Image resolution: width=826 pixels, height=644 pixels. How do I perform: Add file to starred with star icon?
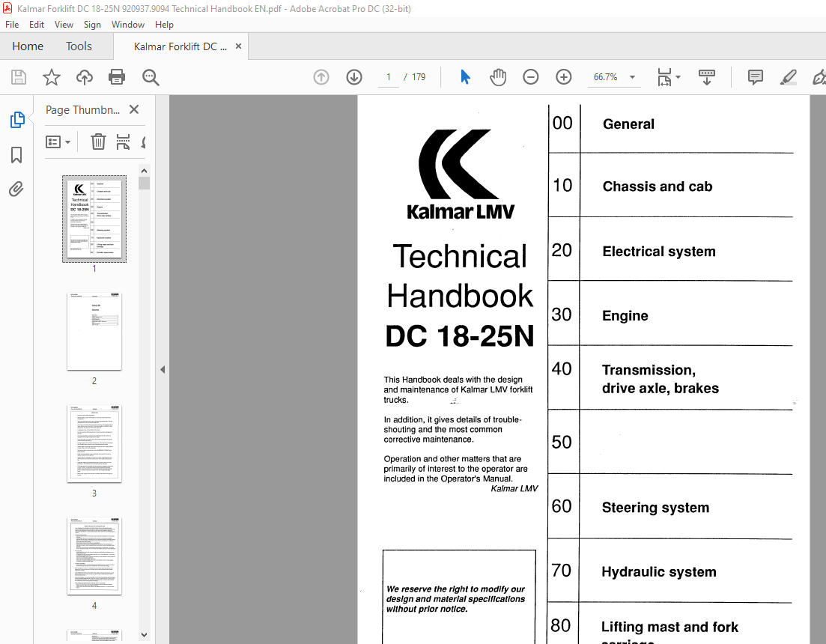click(x=52, y=77)
